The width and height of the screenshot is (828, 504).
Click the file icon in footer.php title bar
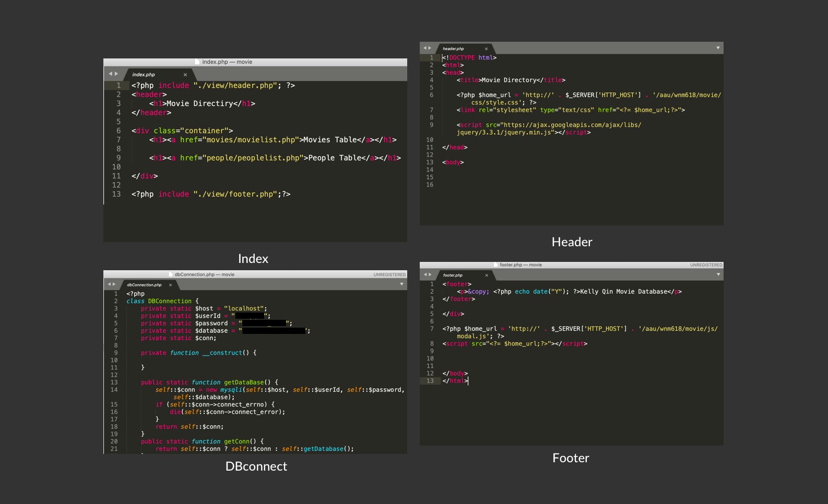(x=495, y=265)
